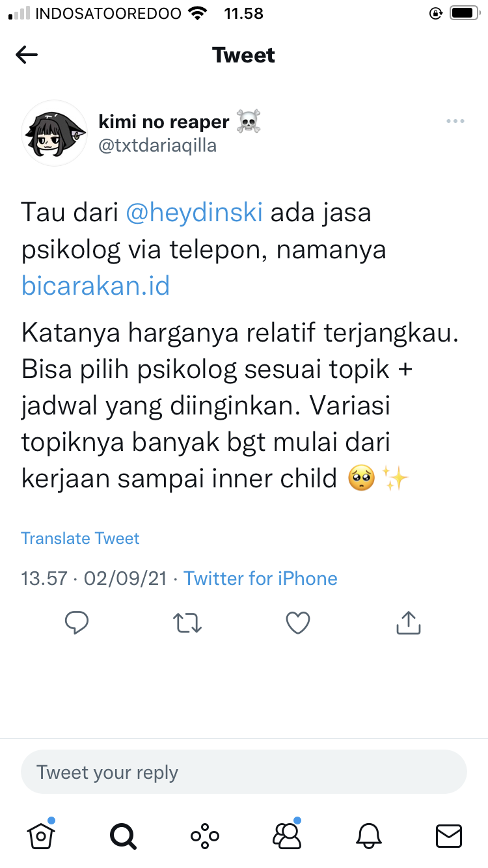
Task: Open the Communities people icon tab
Action: [x=287, y=834]
